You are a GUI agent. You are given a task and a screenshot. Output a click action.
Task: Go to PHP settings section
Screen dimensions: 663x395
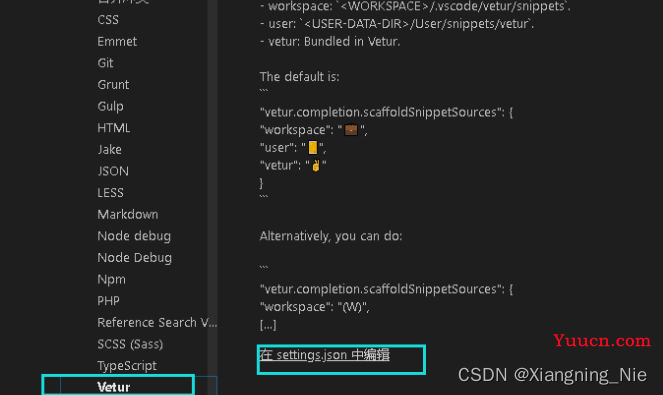pyautogui.click(x=108, y=301)
